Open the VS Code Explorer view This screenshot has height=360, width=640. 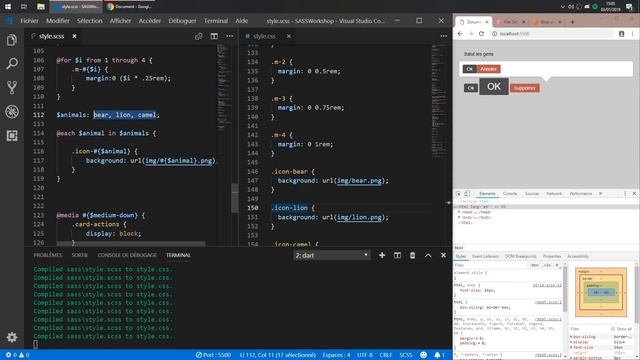[12, 40]
